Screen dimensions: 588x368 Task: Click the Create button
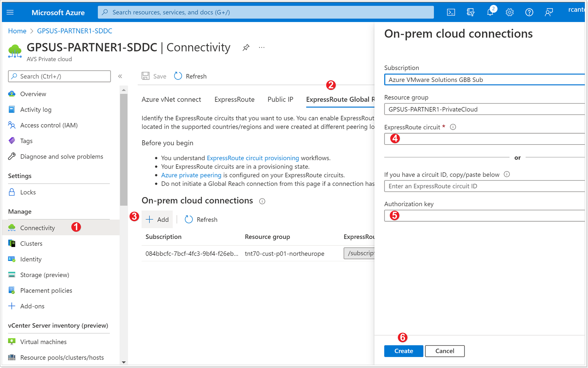[x=404, y=351]
